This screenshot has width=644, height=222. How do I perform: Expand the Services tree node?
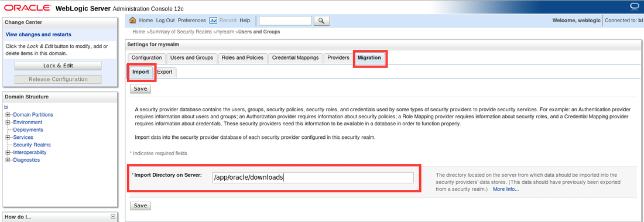click(8, 137)
